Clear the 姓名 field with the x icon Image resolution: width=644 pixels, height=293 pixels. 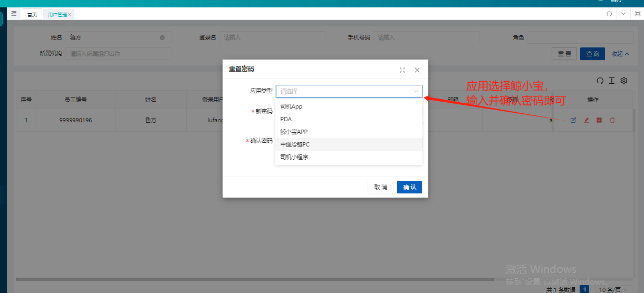[x=162, y=37]
